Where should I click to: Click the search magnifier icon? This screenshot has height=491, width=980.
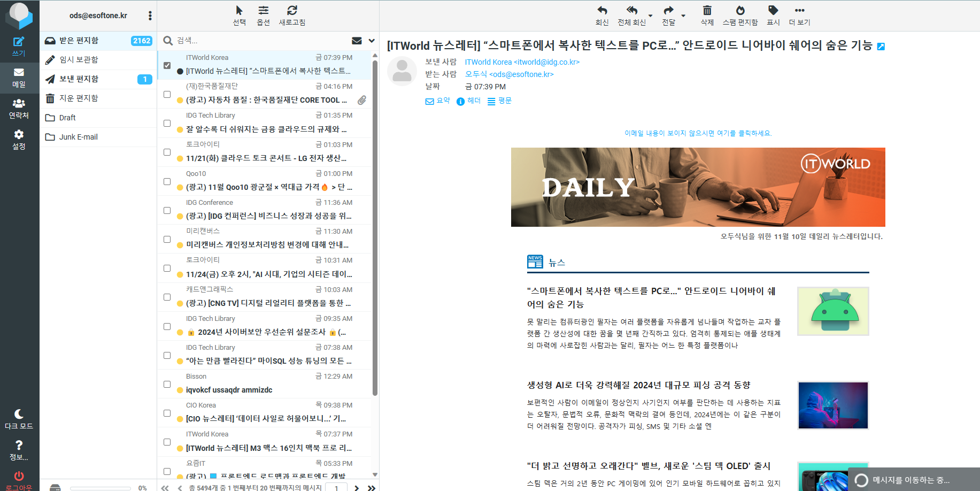[168, 41]
